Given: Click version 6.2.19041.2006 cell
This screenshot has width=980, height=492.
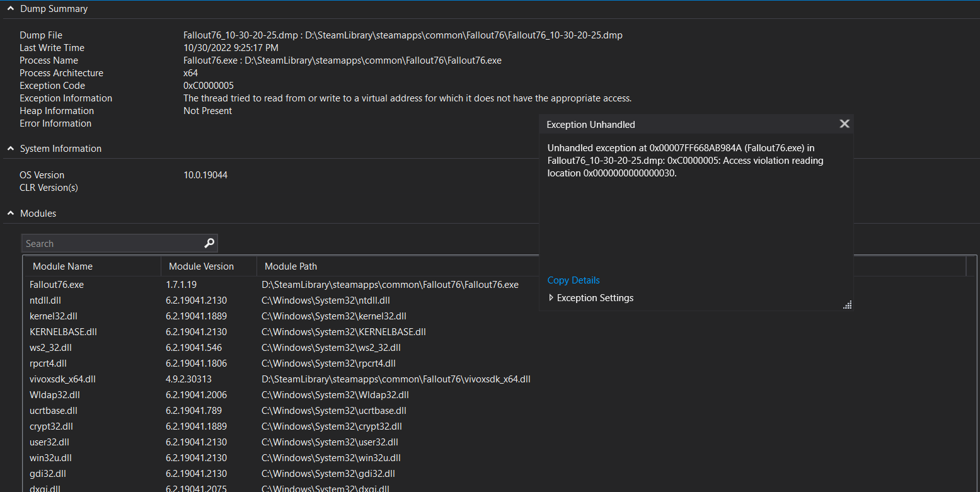Looking at the screenshot, I should pos(197,395).
